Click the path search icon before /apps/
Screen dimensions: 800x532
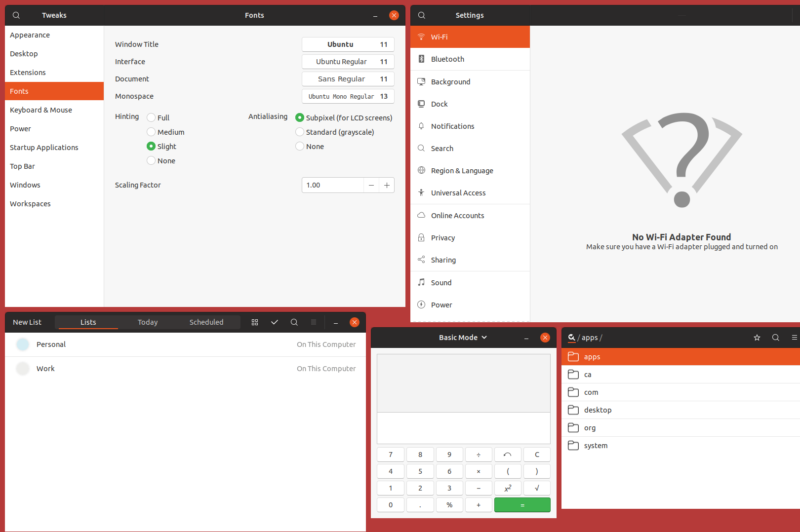click(571, 338)
